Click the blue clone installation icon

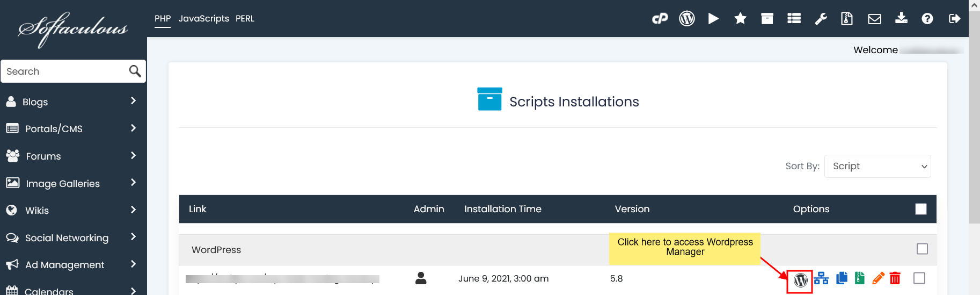(x=842, y=278)
